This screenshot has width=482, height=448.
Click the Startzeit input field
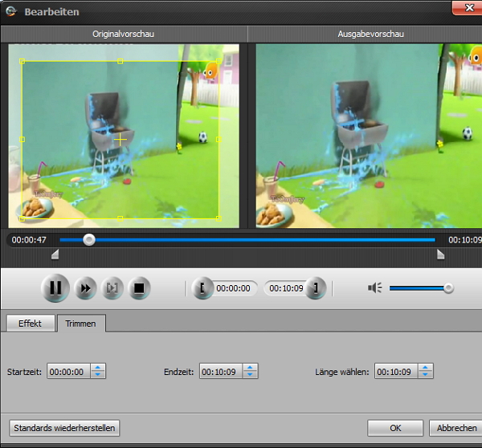(69, 371)
